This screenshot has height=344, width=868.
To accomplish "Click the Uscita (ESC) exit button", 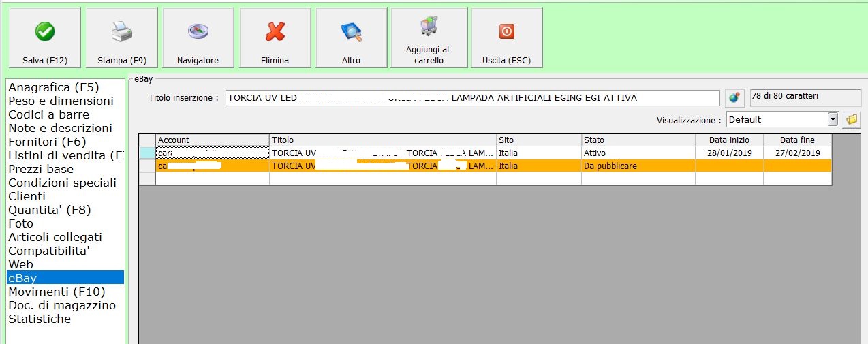I will pos(506,37).
